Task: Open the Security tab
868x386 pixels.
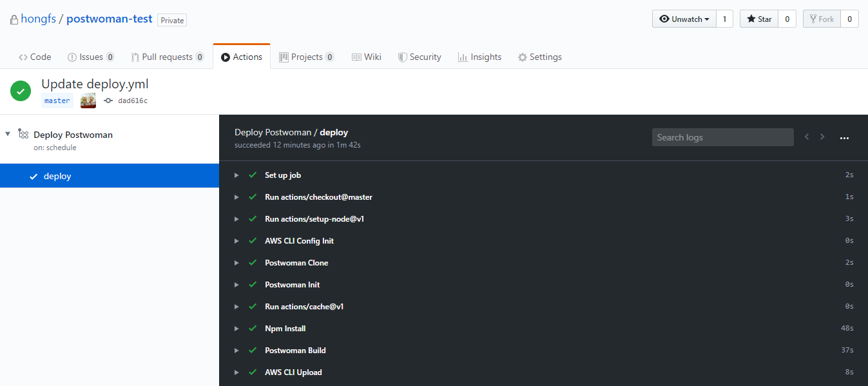Action: click(420, 57)
